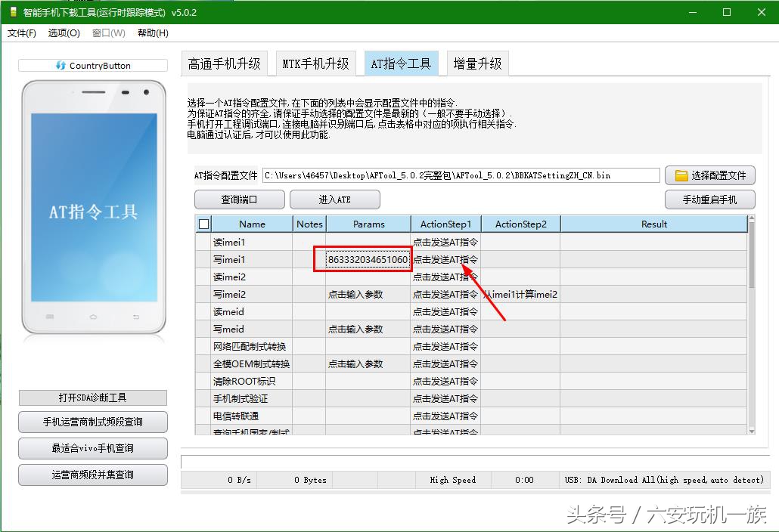Click the 最适合vivo手机查询 button
Screen dimensions: 779x532
point(92,448)
